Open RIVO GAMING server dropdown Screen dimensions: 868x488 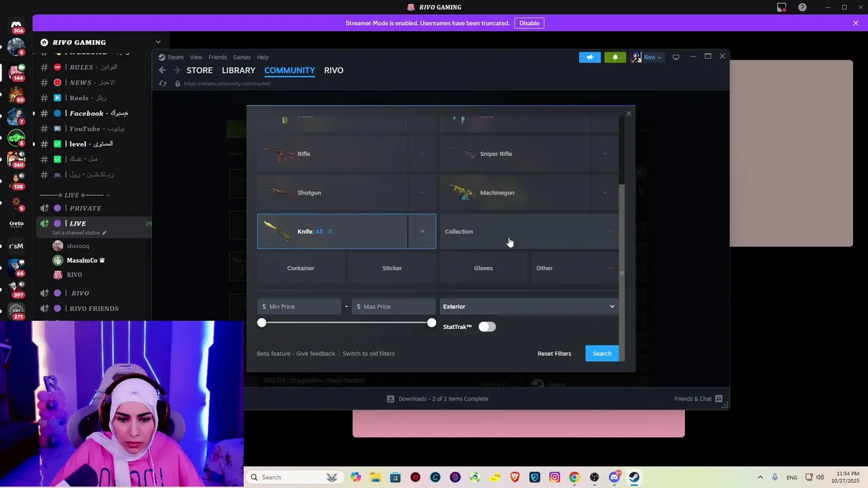coord(101,42)
